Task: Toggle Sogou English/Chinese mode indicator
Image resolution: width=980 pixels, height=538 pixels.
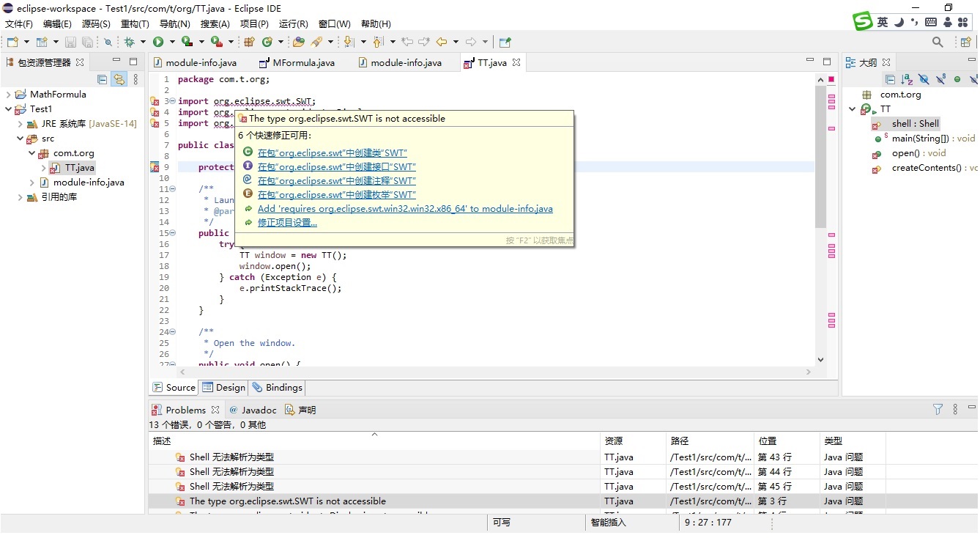Action: [883, 23]
